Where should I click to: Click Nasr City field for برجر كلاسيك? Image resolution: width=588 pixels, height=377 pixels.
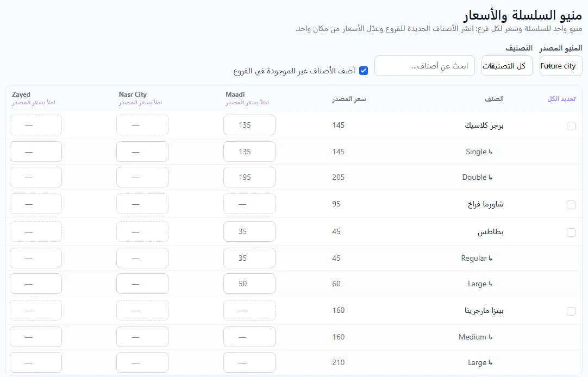pos(142,125)
